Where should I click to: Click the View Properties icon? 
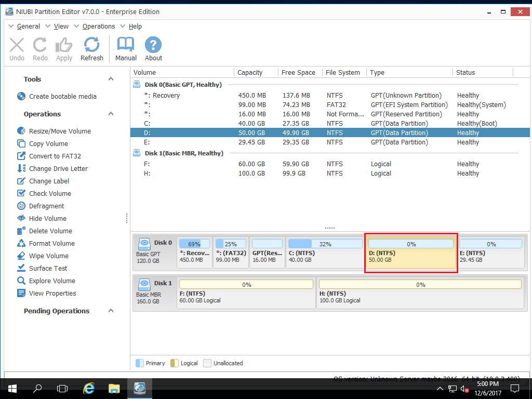coord(21,293)
